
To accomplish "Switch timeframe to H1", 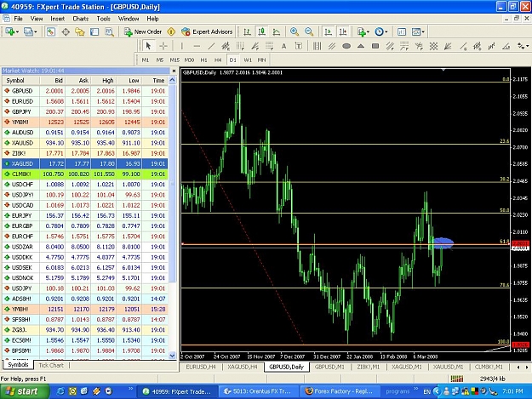I will click(203, 60).
